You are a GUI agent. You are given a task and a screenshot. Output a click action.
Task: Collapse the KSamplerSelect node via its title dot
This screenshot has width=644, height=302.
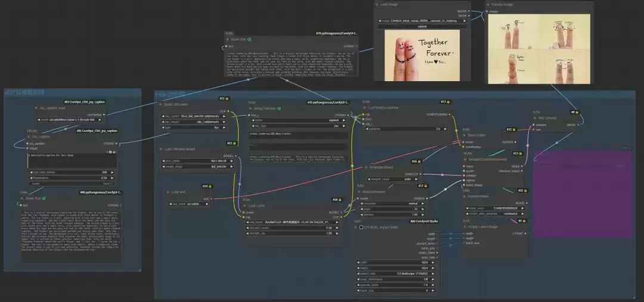click(366, 168)
